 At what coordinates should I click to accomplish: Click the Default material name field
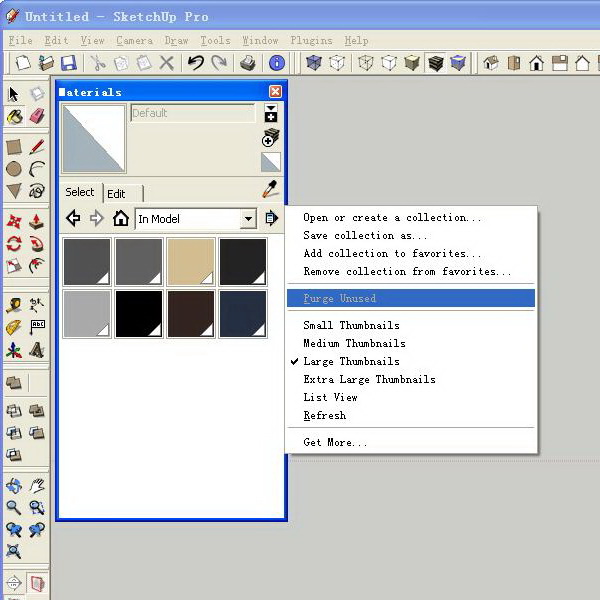[x=193, y=113]
